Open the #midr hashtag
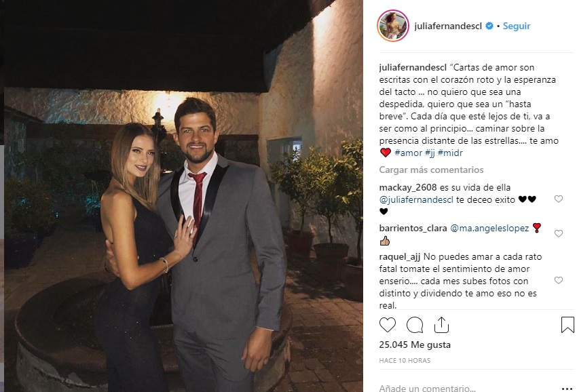This screenshot has width=577, height=392. (x=449, y=153)
